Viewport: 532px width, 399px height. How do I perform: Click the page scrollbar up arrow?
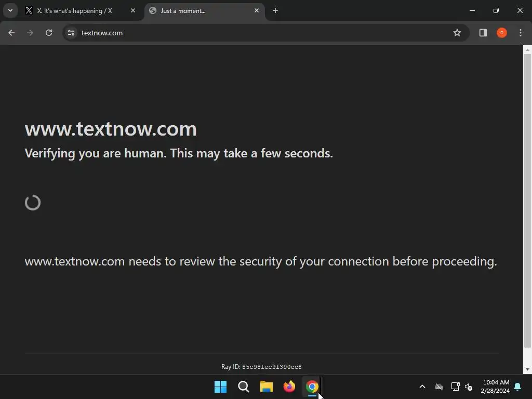coord(527,50)
